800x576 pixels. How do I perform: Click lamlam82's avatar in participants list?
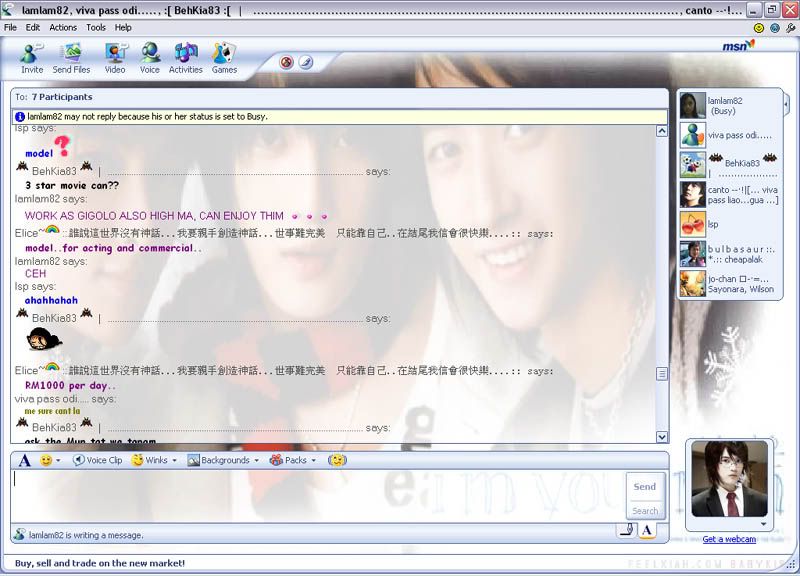pyautogui.click(x=692, y=105)
